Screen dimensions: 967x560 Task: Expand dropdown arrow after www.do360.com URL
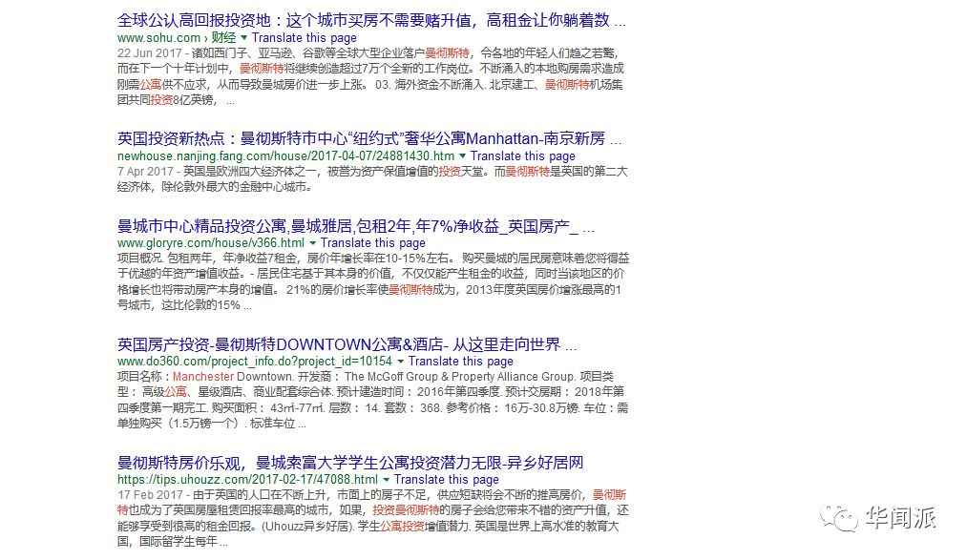(x=400, y=362)
